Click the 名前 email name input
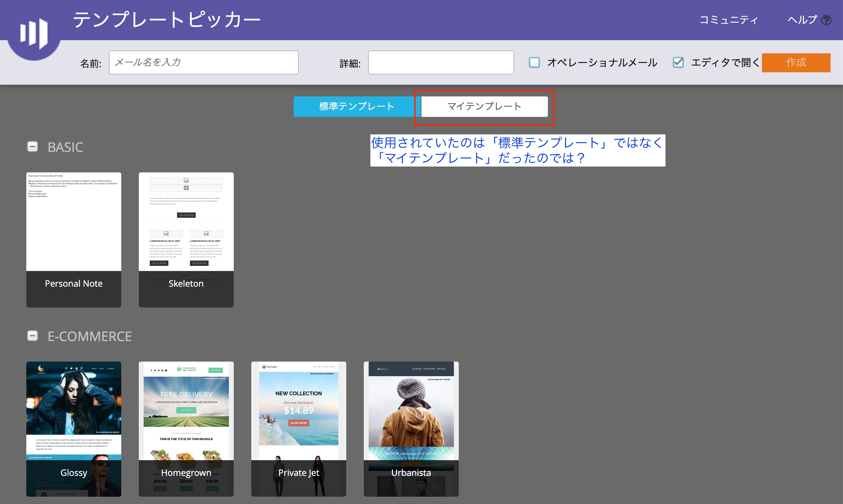The height and width of the screenshot is (504, 843). pyautogui.click(x=203, y=62)
